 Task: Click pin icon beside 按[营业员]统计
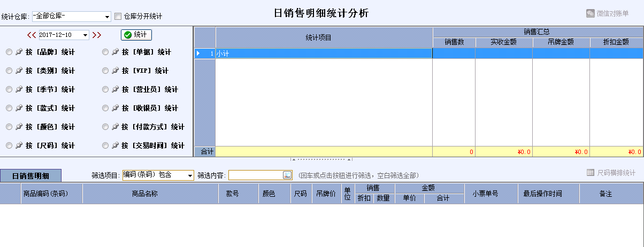[115, 89]
